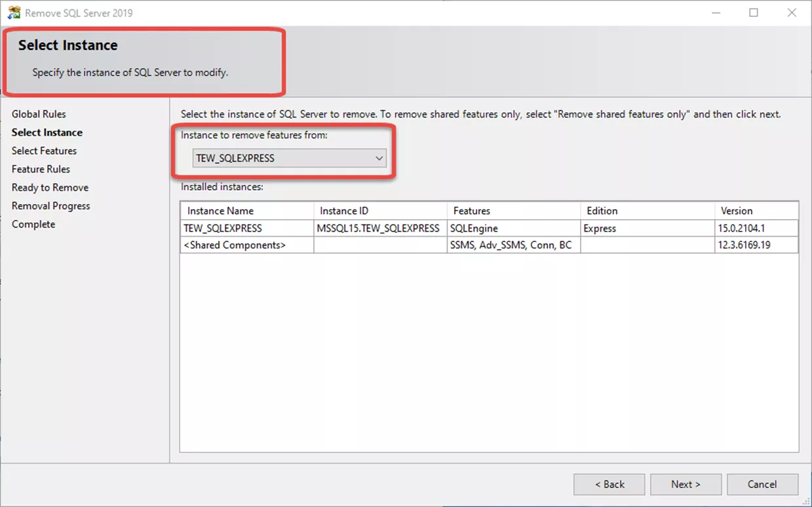Select the <Shared Components> table row
Image resolution: width=812 pixels, height=507 pixels.
pos(490,245)
